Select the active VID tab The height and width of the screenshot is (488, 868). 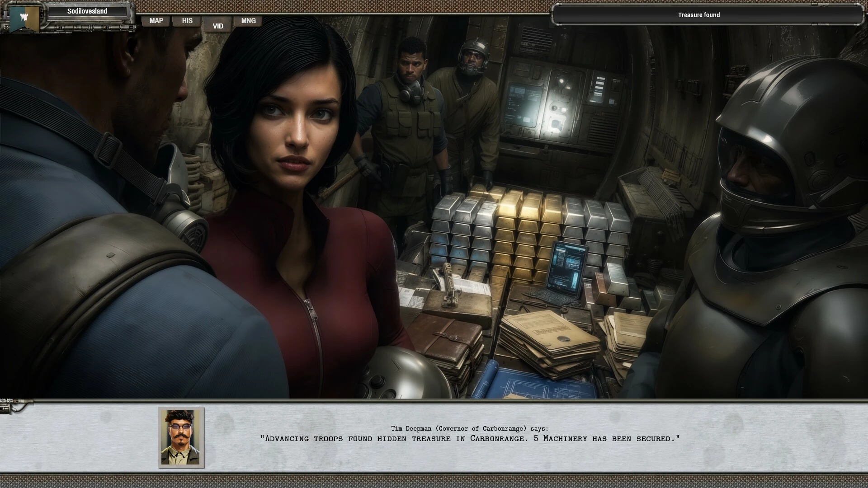tap(218, 26)
